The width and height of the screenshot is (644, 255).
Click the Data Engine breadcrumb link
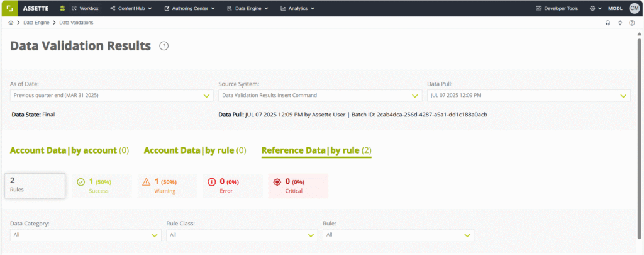point(36,23)
